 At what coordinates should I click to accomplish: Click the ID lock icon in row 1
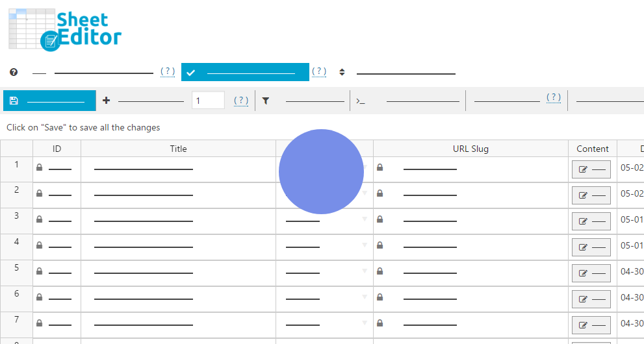click(39, 167)
